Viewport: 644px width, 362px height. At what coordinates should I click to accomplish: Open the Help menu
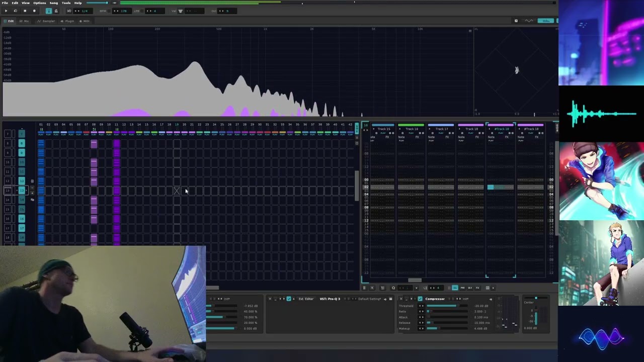[78, 3]
